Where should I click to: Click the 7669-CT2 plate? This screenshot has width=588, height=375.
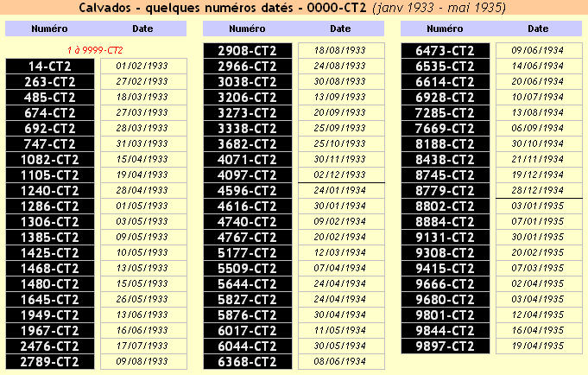pyautogui.click(x=446, y=129)
